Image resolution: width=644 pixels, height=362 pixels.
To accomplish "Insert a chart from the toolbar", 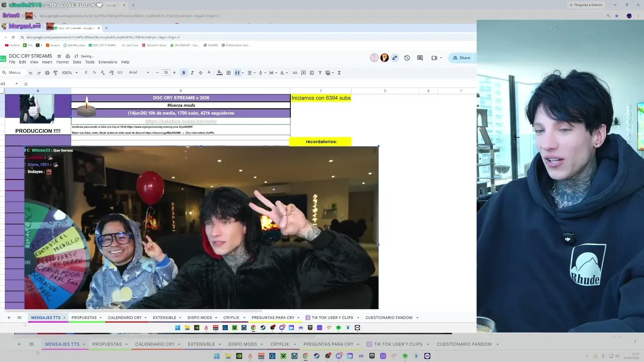I will point(311,73).
